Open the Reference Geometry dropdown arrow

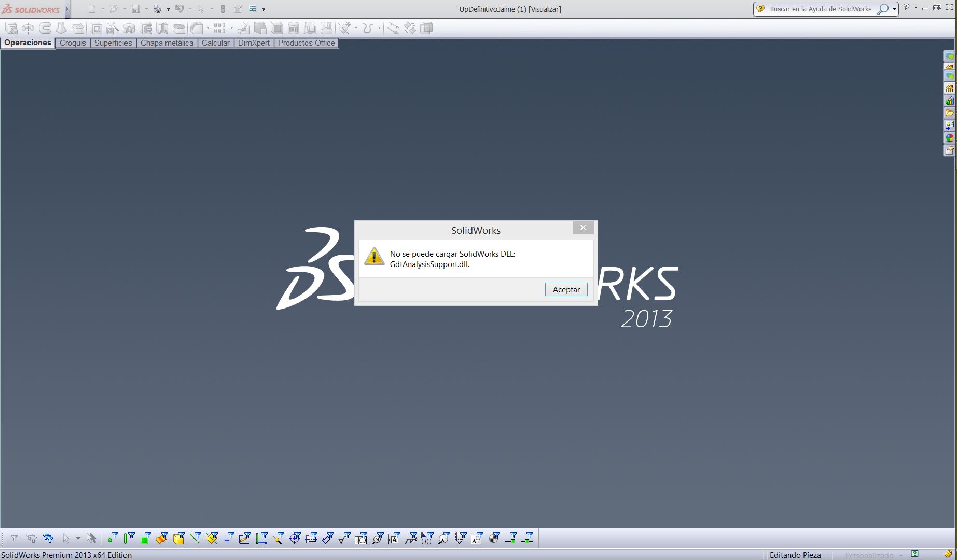(x=356, y=28)
